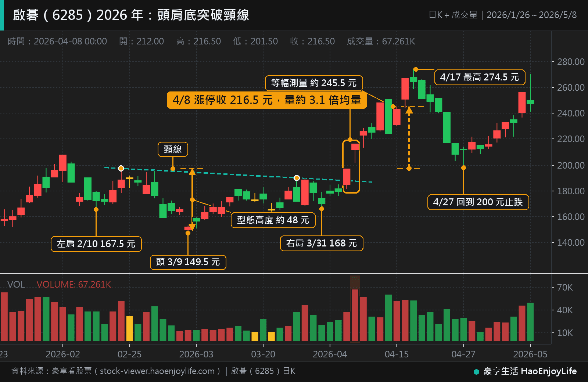Click the 40K volume axis label
The image size is (588, 382).
pyautogui.click(x=565, y=310)
